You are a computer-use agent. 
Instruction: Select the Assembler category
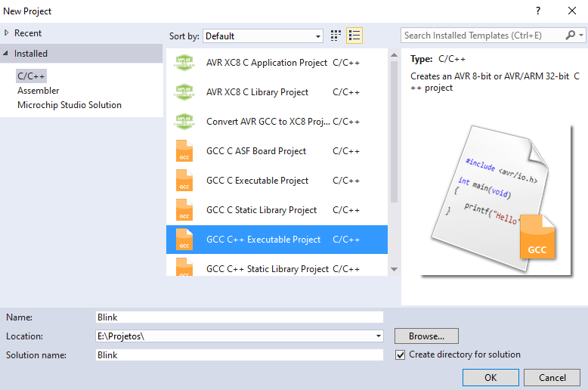pos(39,91)
